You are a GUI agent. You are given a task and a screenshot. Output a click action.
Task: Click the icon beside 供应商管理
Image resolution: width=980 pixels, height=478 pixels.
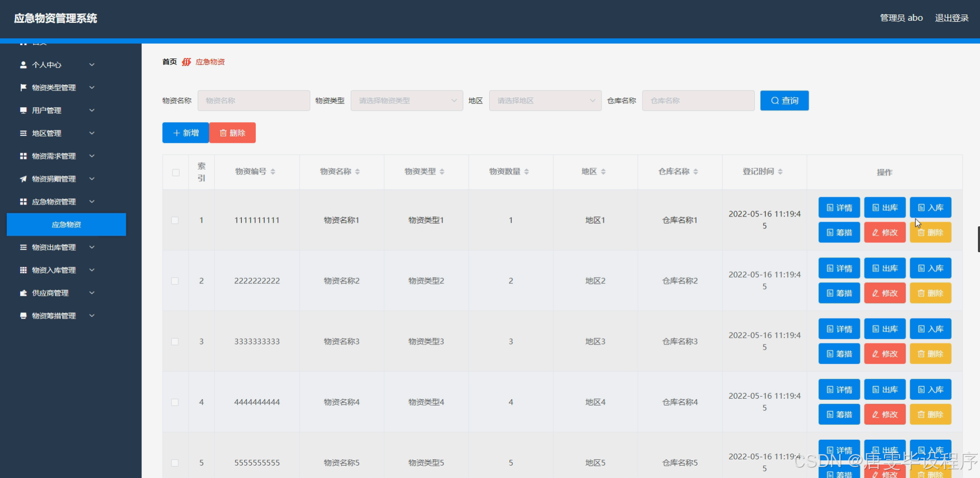coord(23,293)
